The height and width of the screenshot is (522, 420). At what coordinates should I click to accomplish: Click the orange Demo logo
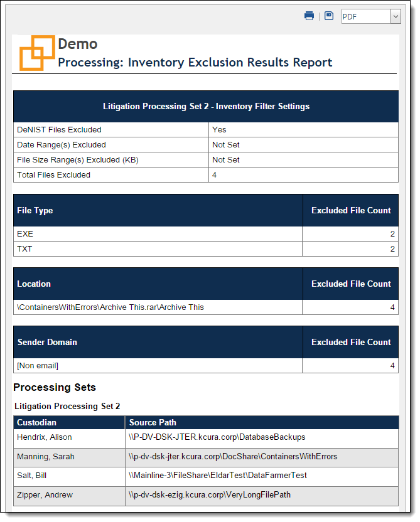tap(36, 51)
